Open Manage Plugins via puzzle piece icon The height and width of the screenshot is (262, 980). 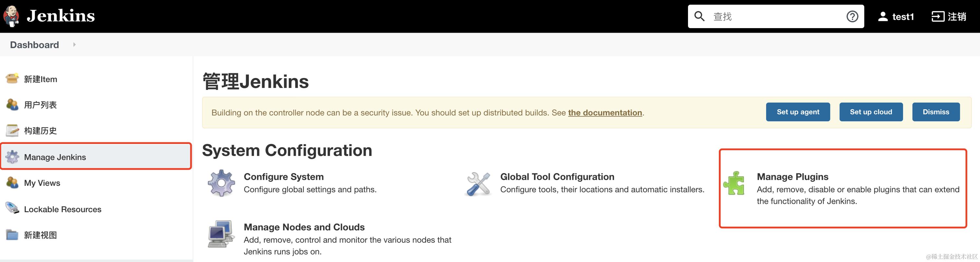tap(734, 183)
